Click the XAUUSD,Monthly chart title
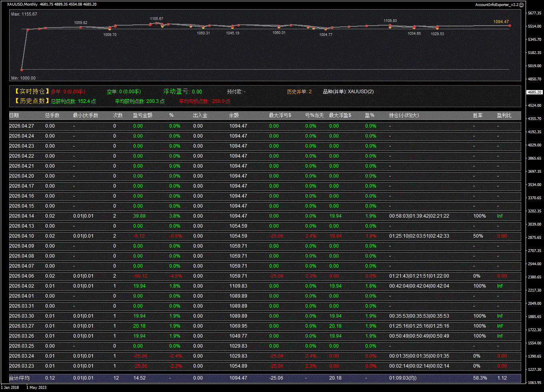 [22, 4]
